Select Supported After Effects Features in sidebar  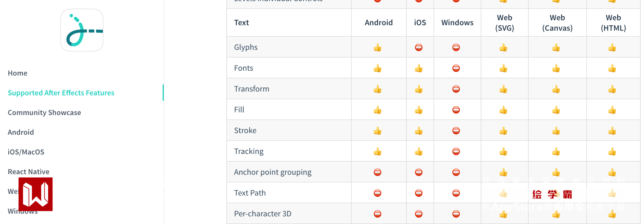tap(61, 93)
